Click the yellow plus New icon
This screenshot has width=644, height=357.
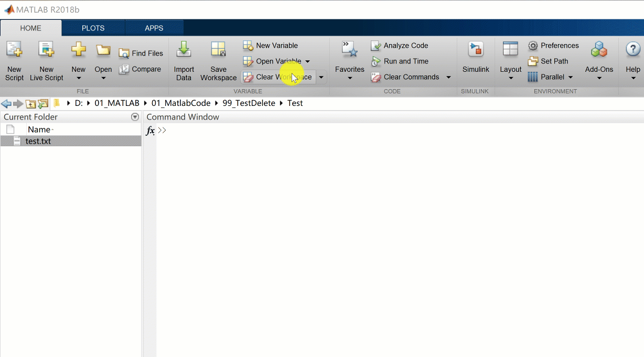(x=78, y=50)
